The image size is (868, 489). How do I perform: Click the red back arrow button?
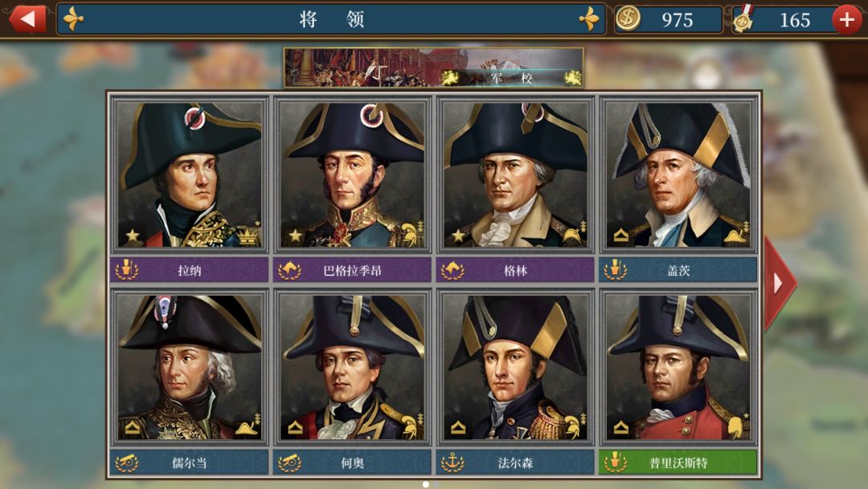click(x=27, y=18)
